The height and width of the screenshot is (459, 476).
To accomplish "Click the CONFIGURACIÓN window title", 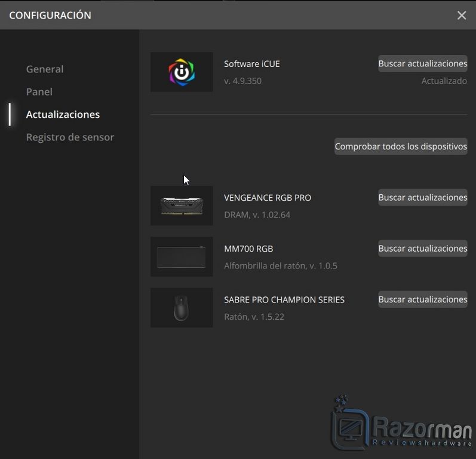I will click(x=50, y=15).
